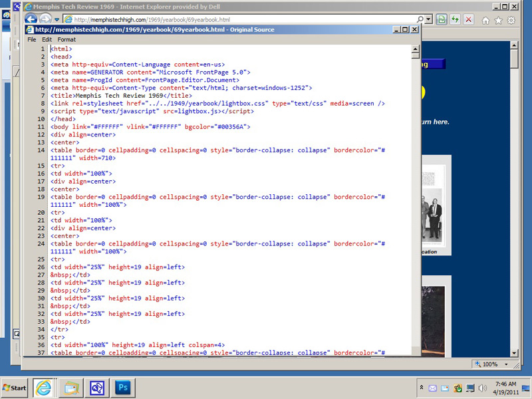532x399 pixels.
Task: Expand the address bar autocomplete dropdown arrow
Action: pos(428,19)
